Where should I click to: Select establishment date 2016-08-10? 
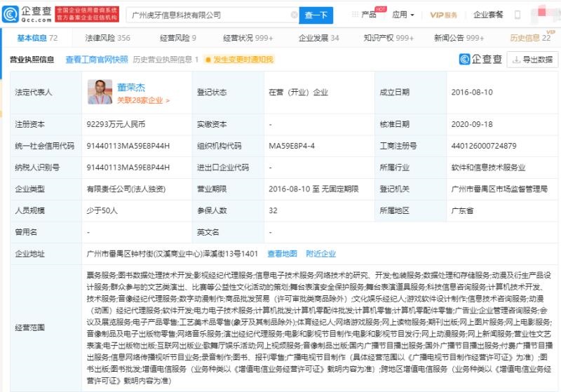(472, 93)
